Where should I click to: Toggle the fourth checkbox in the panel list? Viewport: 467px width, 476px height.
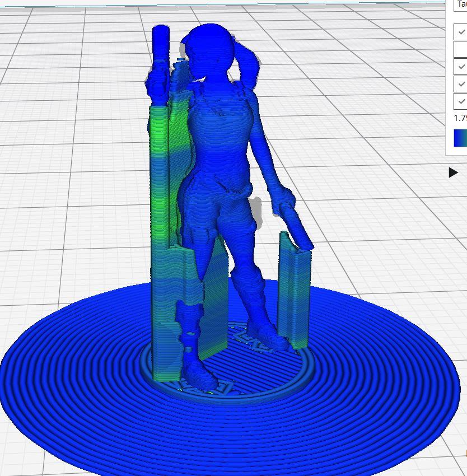pyautogui.click(x=461, y=84)
